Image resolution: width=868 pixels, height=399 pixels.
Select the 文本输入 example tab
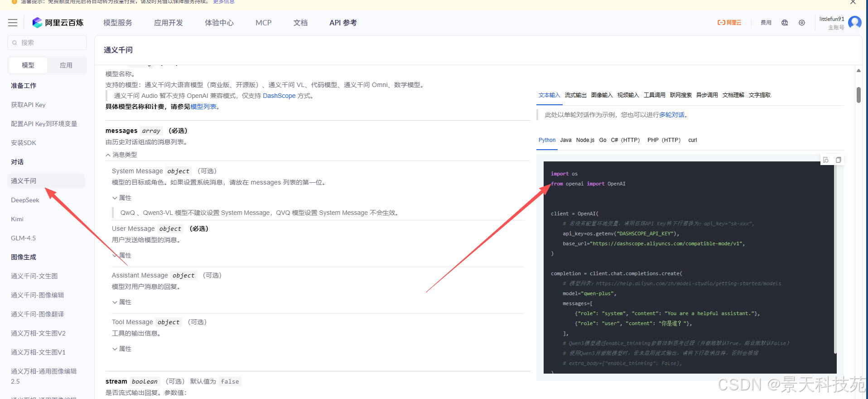550,95
